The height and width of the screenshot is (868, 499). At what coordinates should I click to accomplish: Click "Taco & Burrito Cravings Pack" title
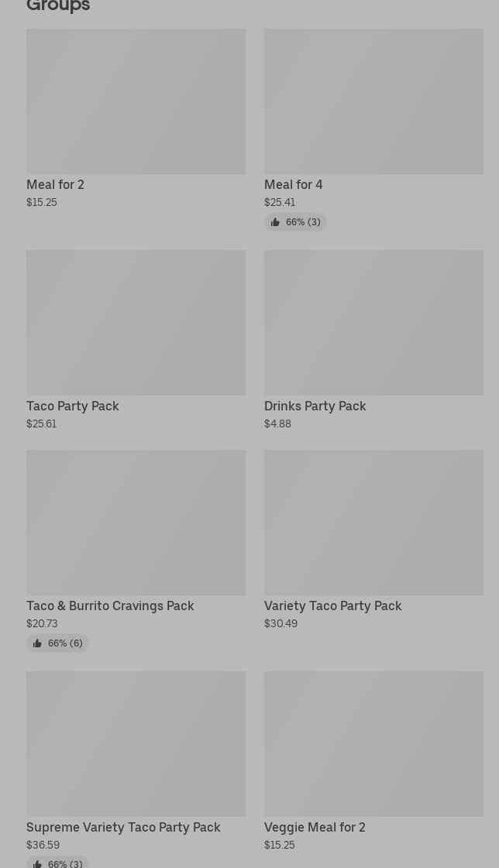(110, 606)
